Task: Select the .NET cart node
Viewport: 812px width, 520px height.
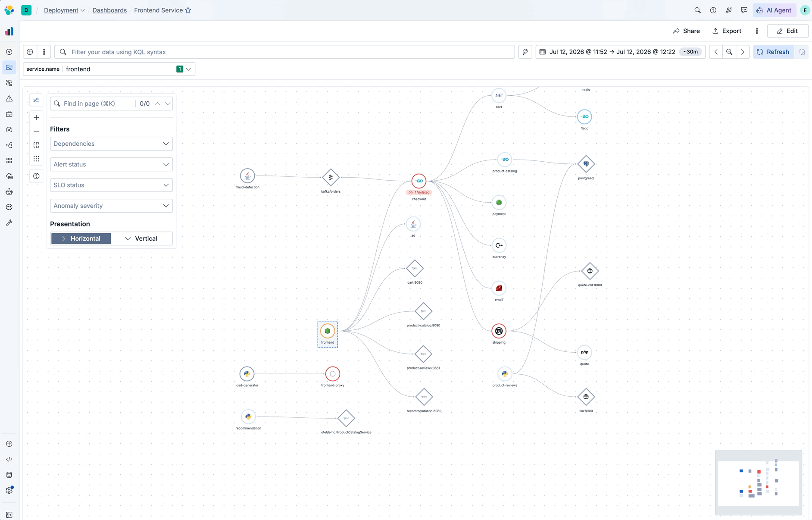Action: coord(499,95)
